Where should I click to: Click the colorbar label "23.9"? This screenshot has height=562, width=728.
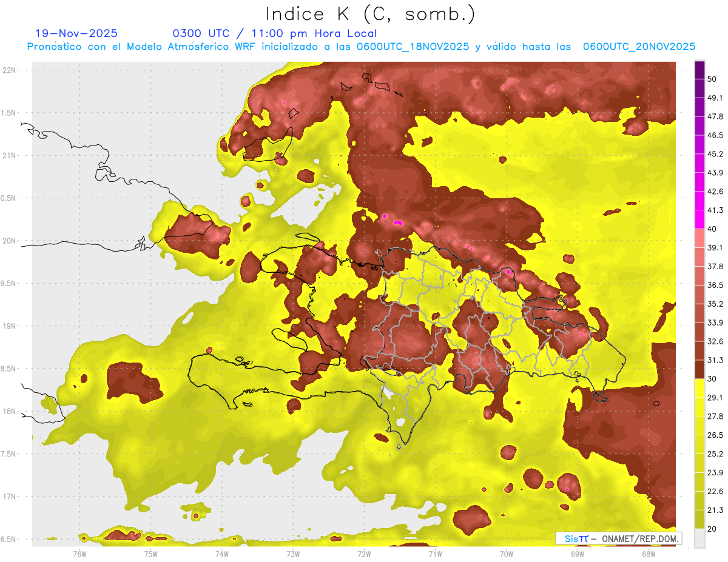[715, 473]
